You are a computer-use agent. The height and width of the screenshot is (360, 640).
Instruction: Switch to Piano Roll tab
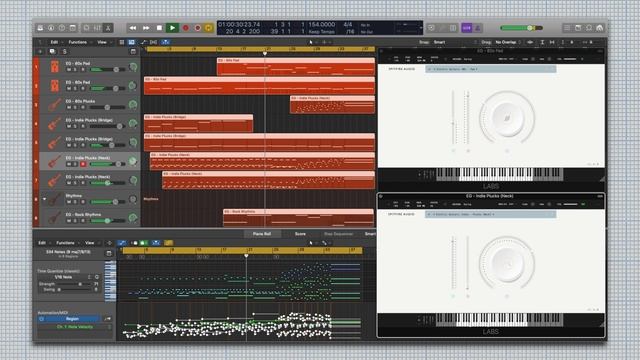(262, 234)
